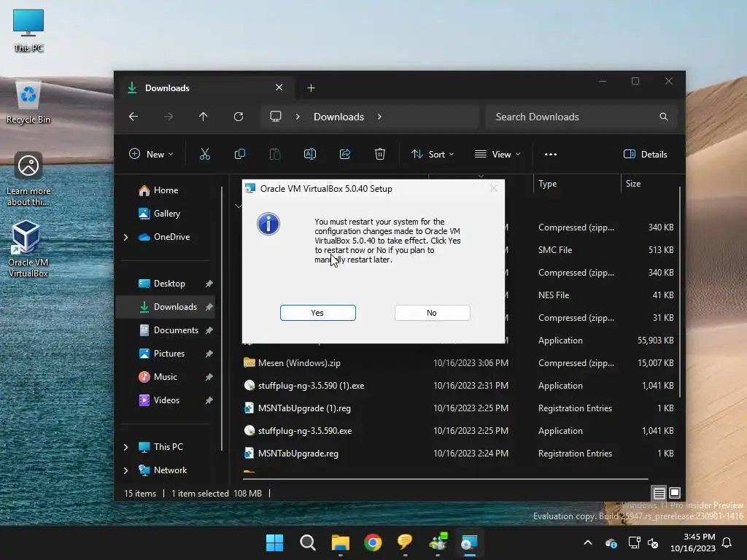Select MSNTabUpgrade (1).reg file
This screenshot has width=747, height=560.
304,408
